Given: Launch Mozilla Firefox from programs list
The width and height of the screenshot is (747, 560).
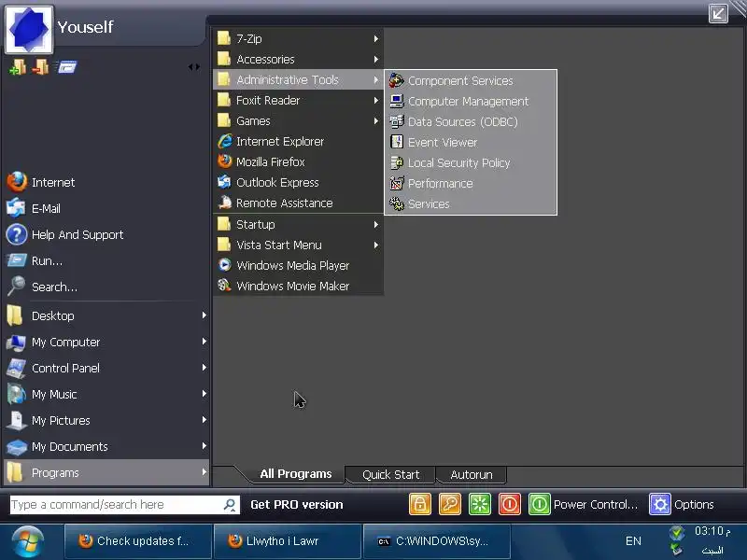Looking at the screenshot, I should point(298,161).
